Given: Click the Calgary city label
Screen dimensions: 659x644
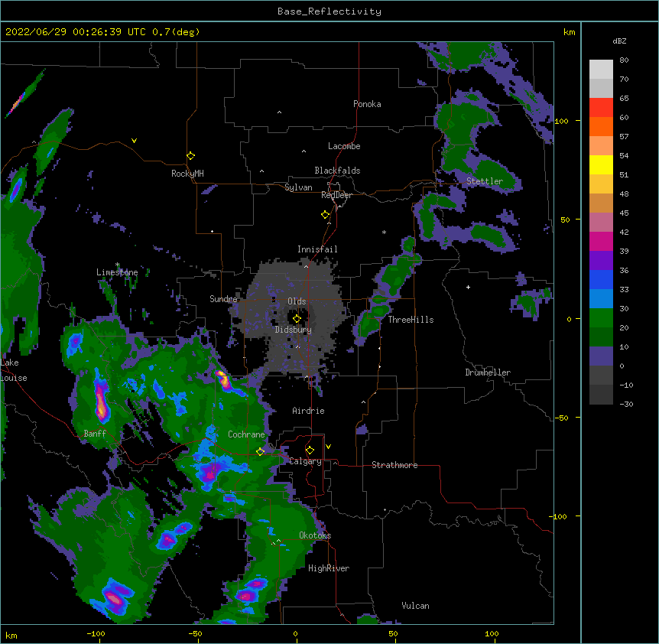Looking at the screenshot, I should (x=306, y=461).
